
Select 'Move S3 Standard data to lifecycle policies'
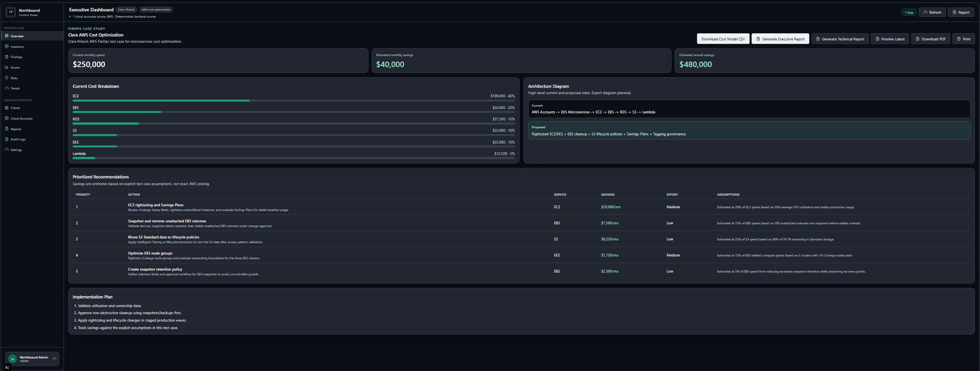coord(522,239)
